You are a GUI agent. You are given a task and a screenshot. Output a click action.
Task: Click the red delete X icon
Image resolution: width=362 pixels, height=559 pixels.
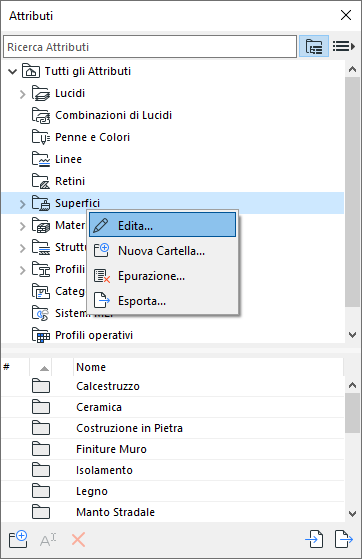click(78, 540)
